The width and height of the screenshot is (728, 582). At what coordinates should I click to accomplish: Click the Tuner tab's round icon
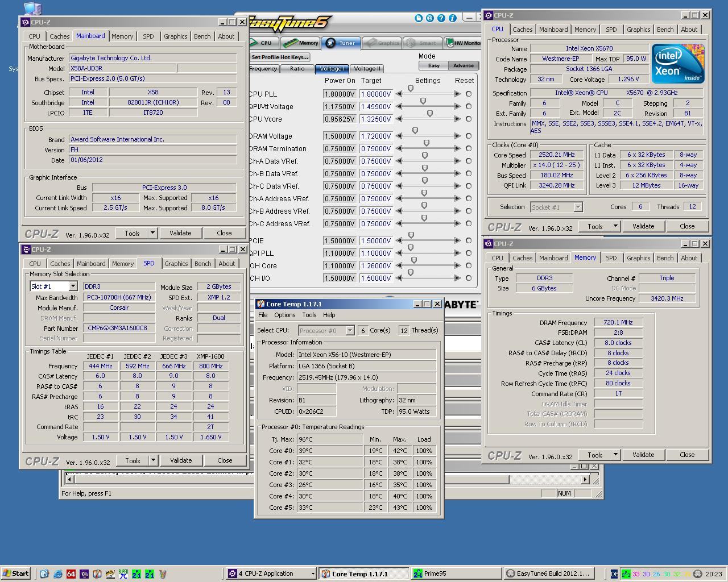(330, 43)
